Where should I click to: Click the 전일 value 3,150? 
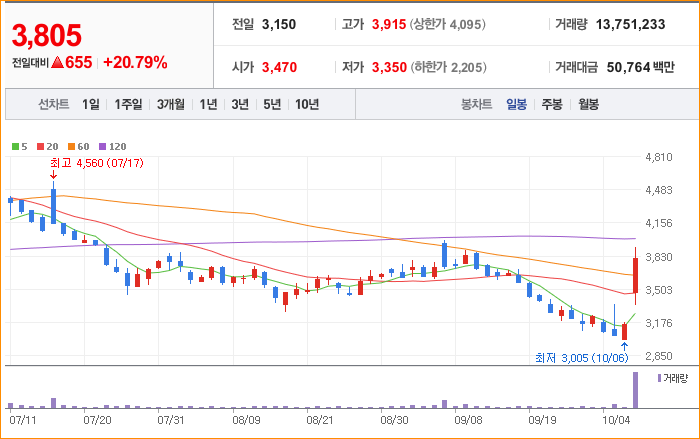(x=279, y=24)
